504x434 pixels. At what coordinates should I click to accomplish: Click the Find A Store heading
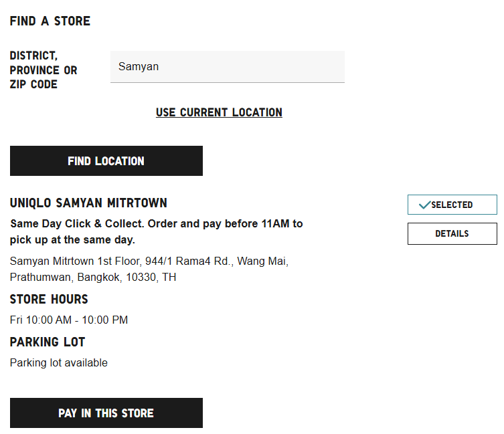tap(50, 21)
